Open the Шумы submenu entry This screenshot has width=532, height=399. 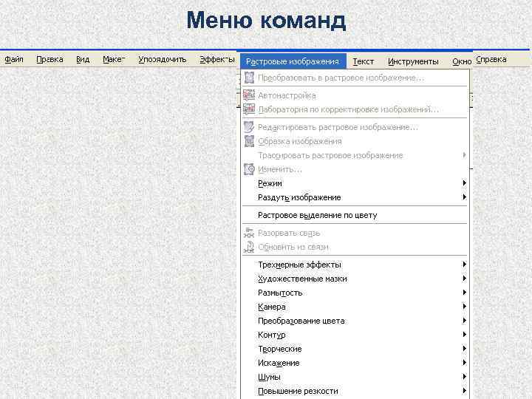pos(355,377)
